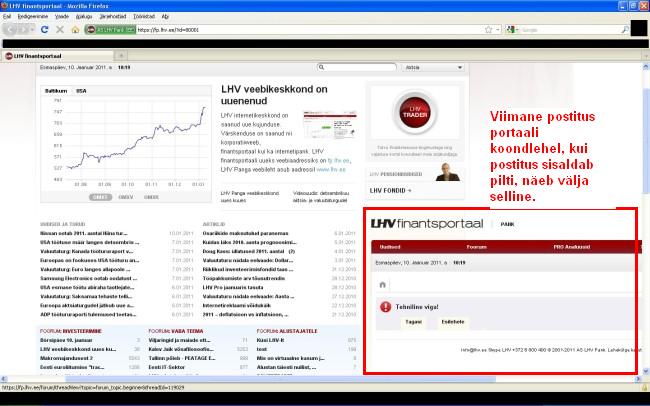650x406 pixels.
Task: Select the OMXV index radio button
Action: [x=124, y=197]
